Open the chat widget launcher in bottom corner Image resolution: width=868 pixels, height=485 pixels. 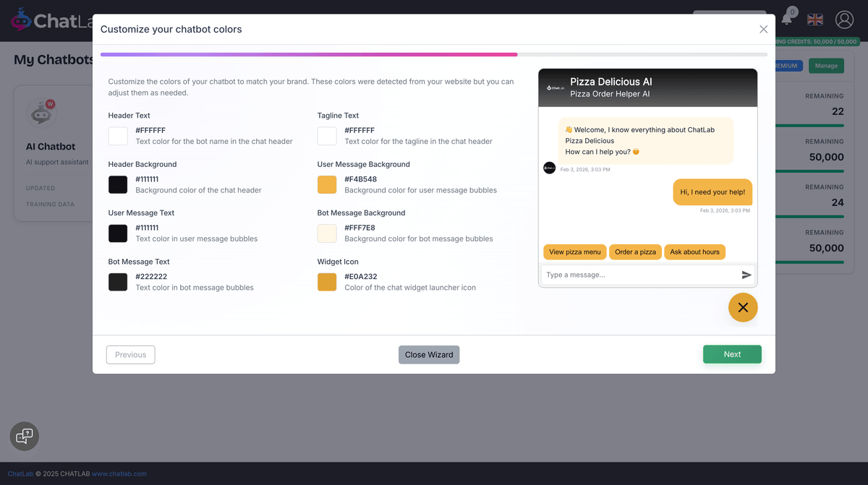24,436
